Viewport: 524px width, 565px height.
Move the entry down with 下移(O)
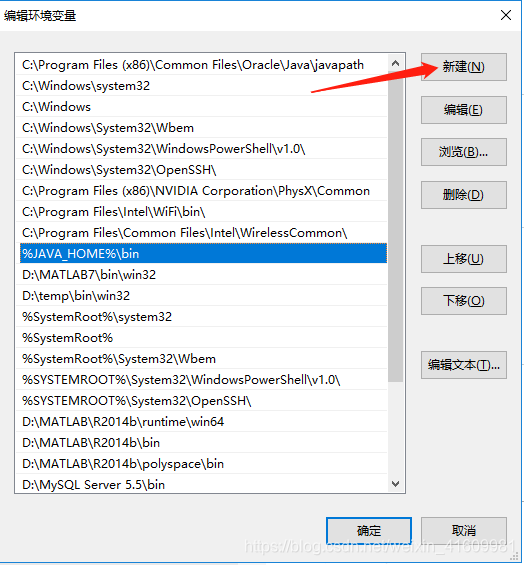coord(463,301)
